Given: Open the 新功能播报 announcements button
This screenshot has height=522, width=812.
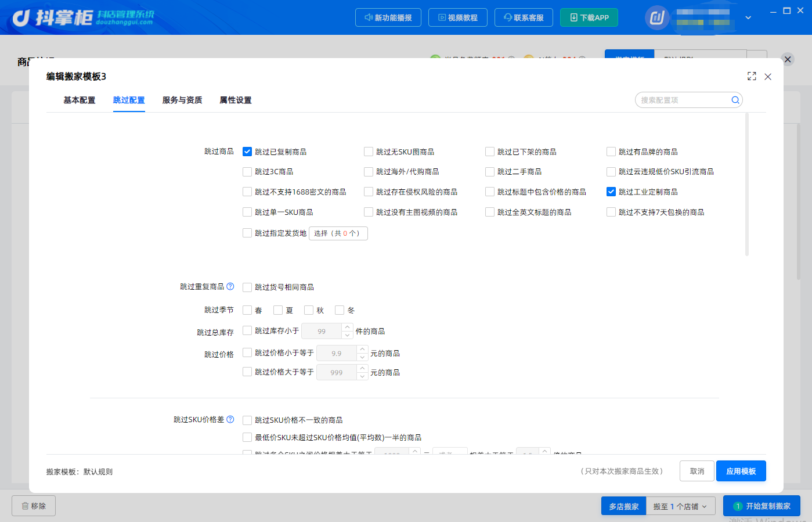Looking at the screenshot, I should [x=388, y=17].
